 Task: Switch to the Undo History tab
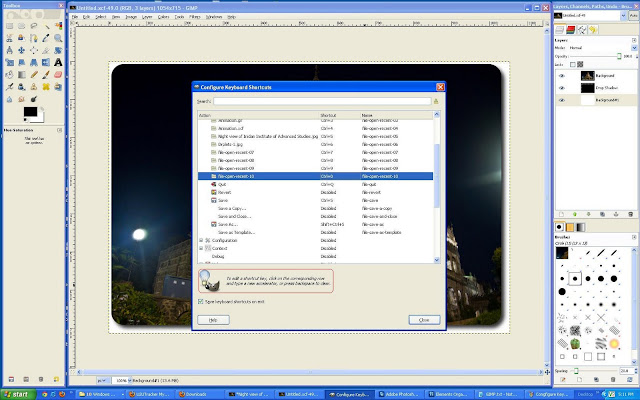593,29
